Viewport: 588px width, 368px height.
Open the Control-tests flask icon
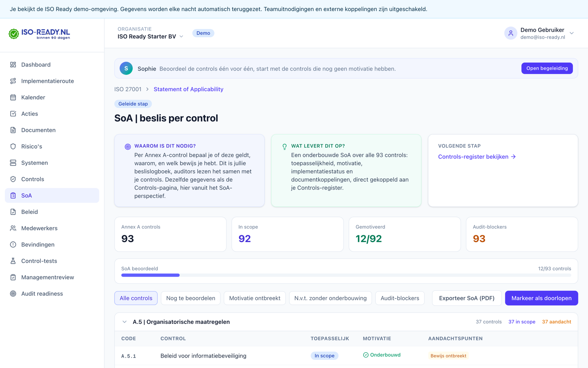[x=13, y=261]
